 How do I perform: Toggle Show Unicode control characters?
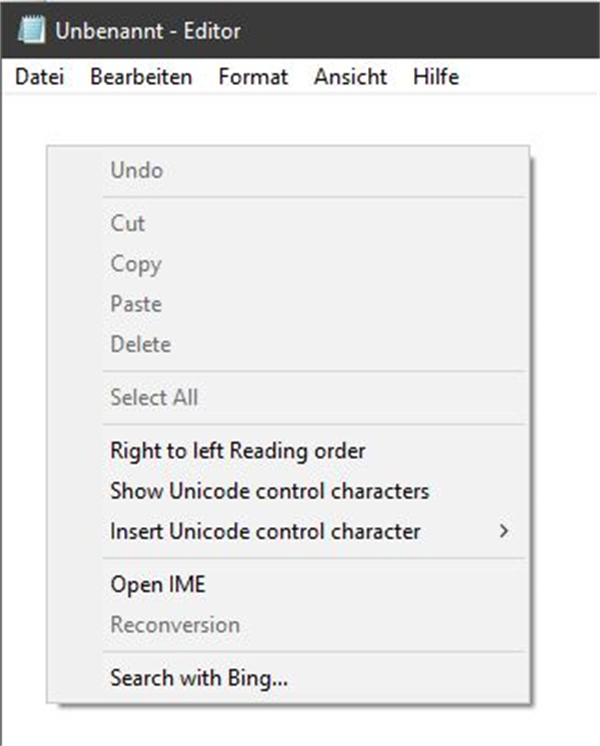288,491
